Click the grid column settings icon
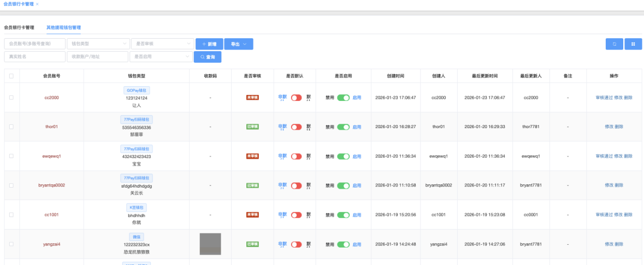The height and width of the screenshot is (265, 644). 633,44
